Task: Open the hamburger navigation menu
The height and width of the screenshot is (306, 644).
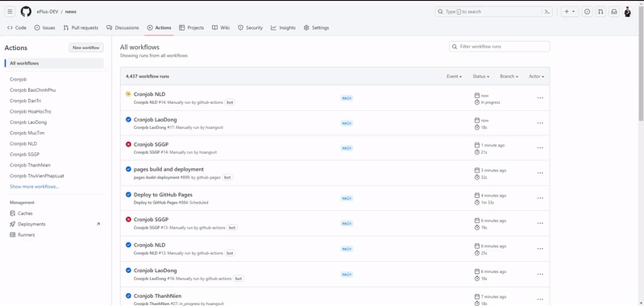Action: coord(10,11)
